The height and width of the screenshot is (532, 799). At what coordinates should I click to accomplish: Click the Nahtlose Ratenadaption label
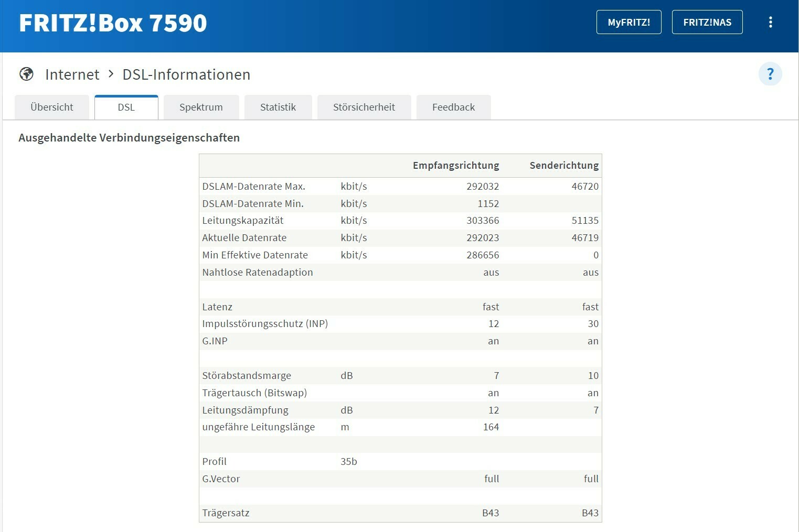click(x=258, y=273)
